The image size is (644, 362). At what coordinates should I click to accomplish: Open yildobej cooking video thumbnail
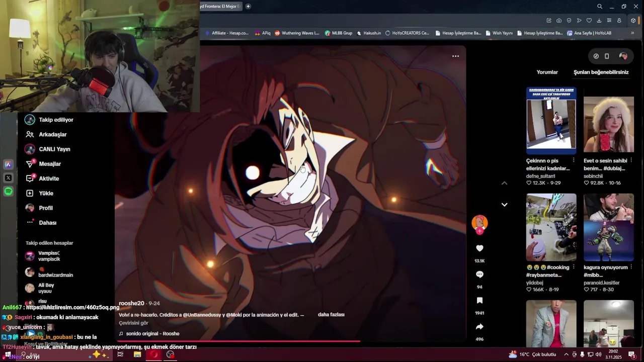tap(551, 227)
